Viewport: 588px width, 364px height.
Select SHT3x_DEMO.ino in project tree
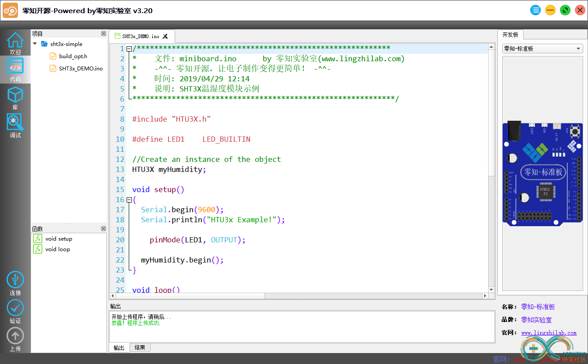tap(81, 68)
